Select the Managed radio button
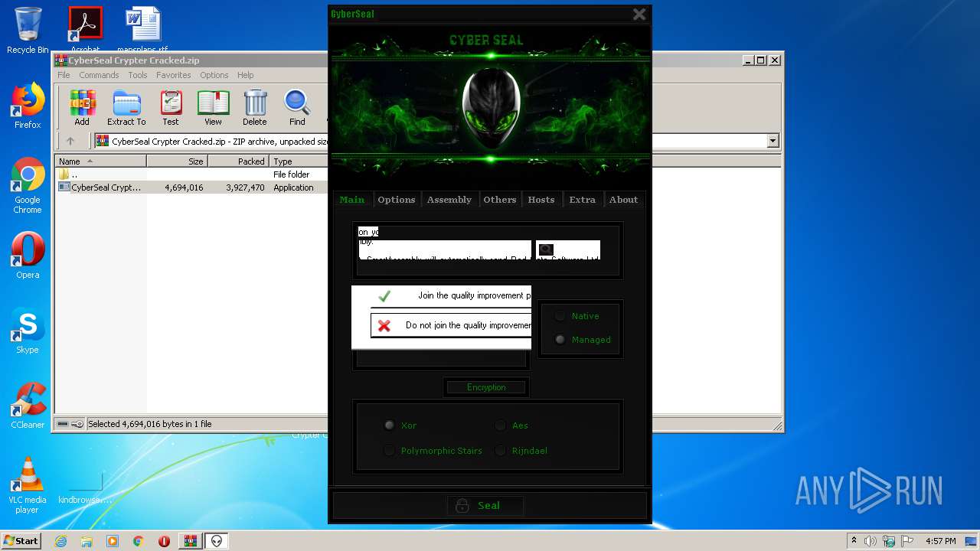980x551 pixels. tap(560, 340)
